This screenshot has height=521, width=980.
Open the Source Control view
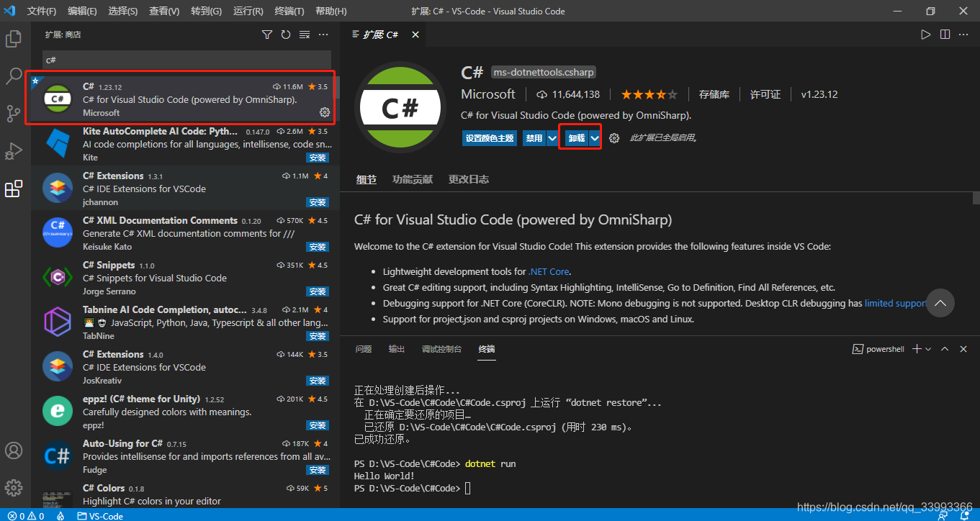point(14,114)
